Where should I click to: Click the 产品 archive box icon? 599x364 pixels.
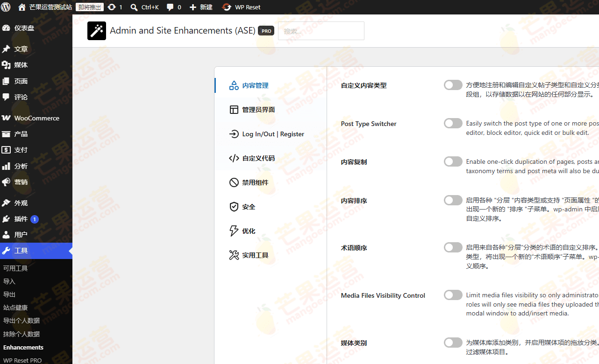(6, 134)
